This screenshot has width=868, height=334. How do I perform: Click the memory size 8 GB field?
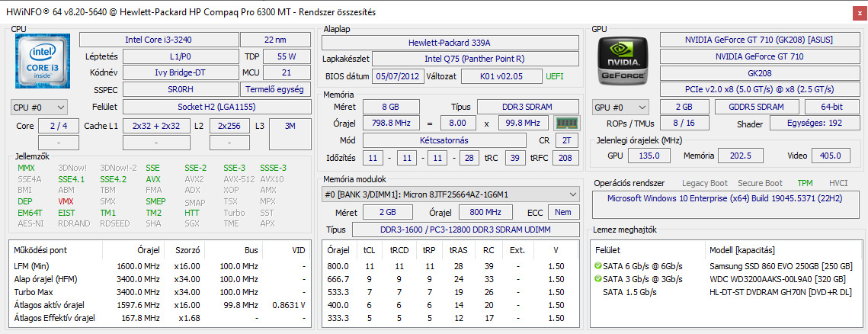click(x=392, y=107)
